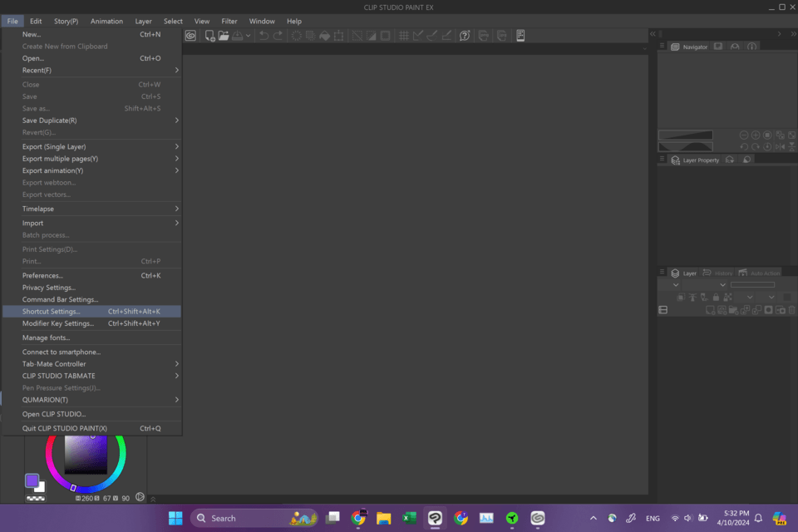Click the purple main color swatch
The image size is (798, 532).
coord(32,480)
